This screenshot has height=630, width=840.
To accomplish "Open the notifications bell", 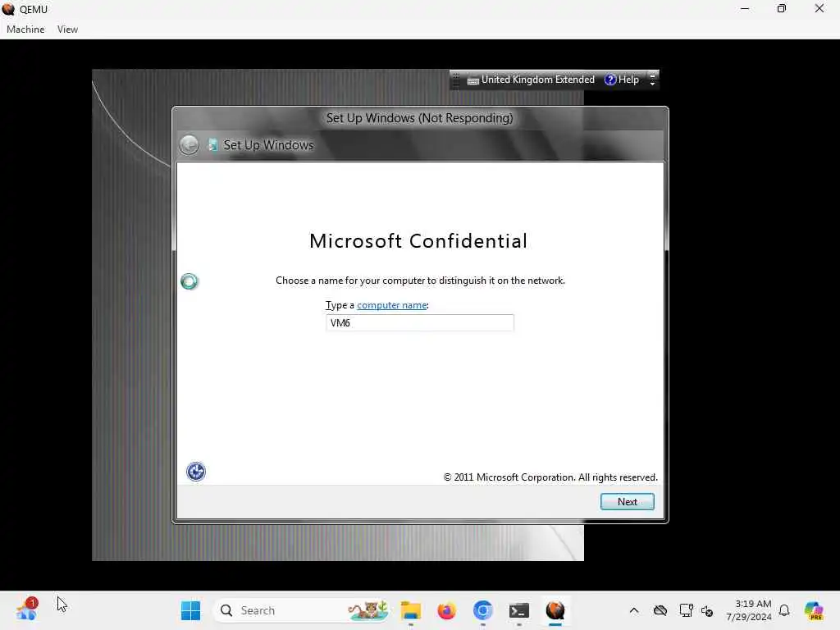I will [x=784, y=610].
